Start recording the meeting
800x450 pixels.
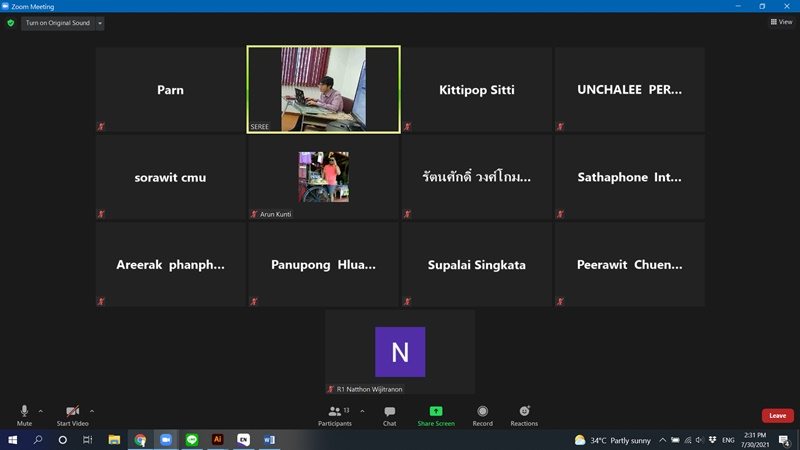(483, 415)
